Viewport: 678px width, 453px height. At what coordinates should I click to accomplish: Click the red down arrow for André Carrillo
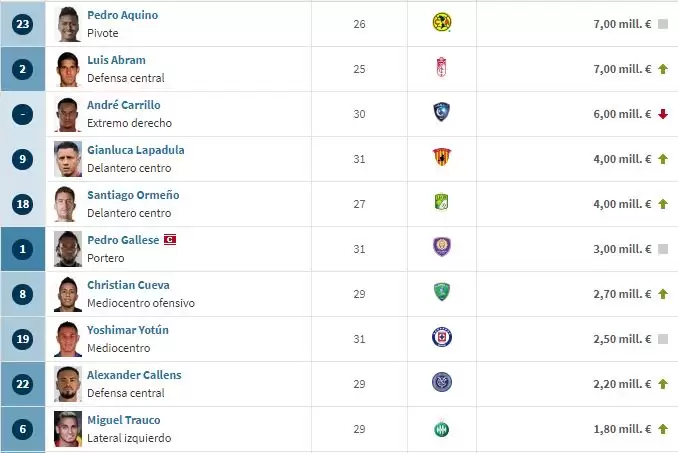662,114
